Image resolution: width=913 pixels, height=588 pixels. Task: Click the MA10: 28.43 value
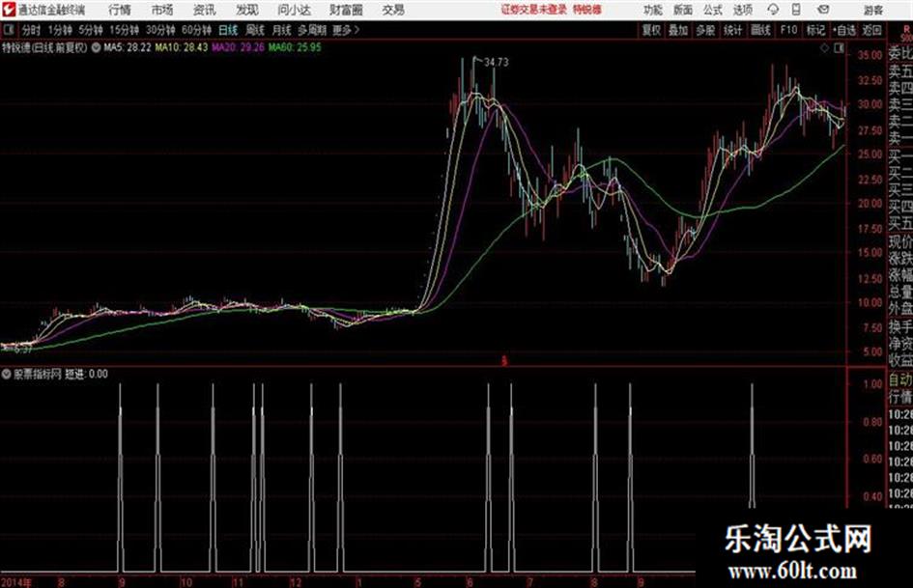tap(181, 47)
